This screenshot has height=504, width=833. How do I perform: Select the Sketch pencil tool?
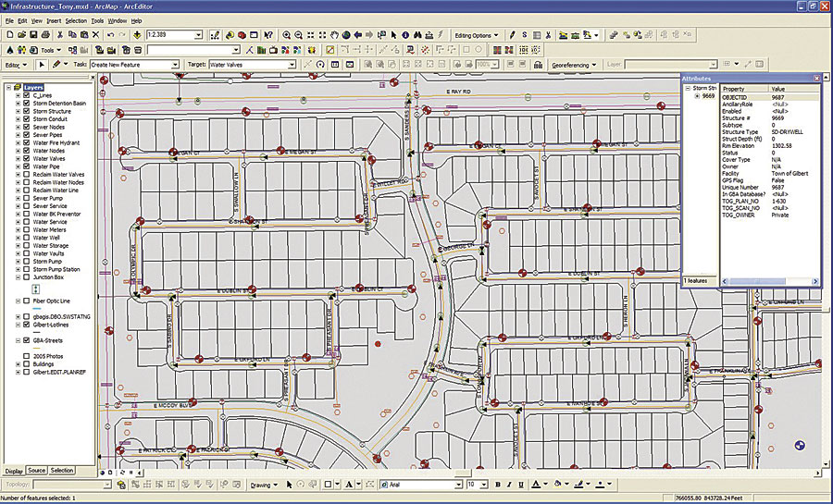pyautogui.click(x=56, y=64)
